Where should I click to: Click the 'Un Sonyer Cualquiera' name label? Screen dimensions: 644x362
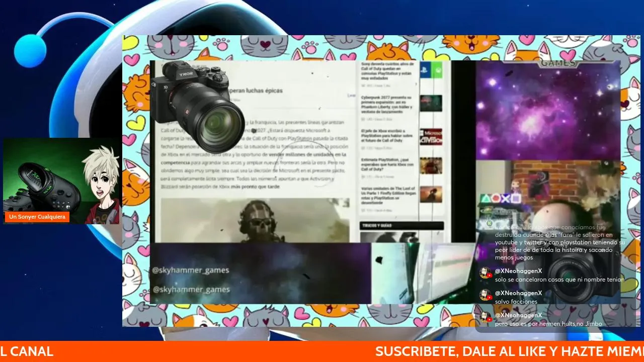38,217
